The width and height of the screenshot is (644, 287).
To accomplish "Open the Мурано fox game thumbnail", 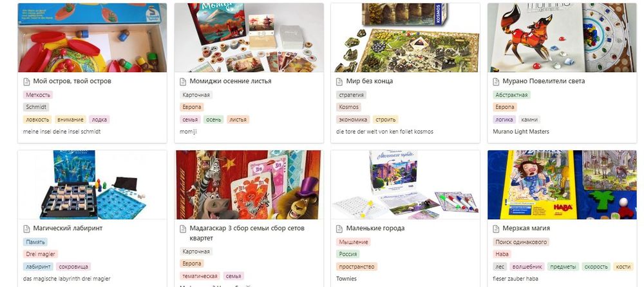I will [x=562, y=38].
